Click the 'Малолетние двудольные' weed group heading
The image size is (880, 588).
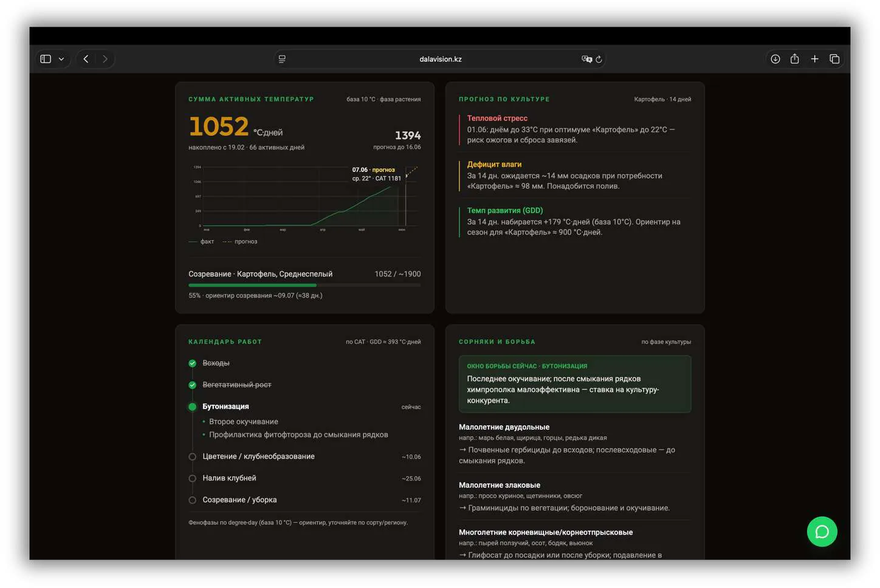tap(504, 428)
